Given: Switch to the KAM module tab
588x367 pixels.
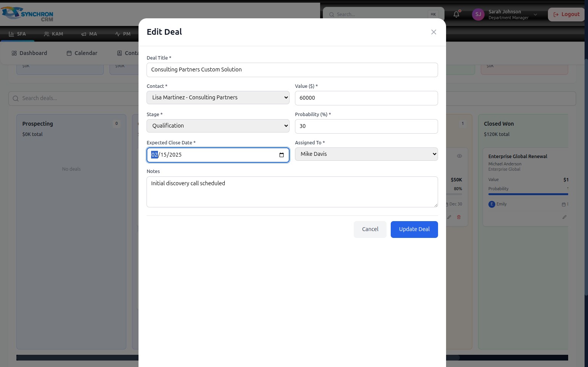Looking at the screenshot, I should click(53, 34).
